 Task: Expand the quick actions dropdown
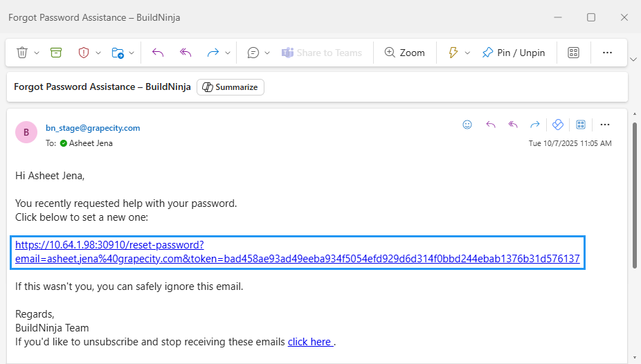tap(468, 53)
